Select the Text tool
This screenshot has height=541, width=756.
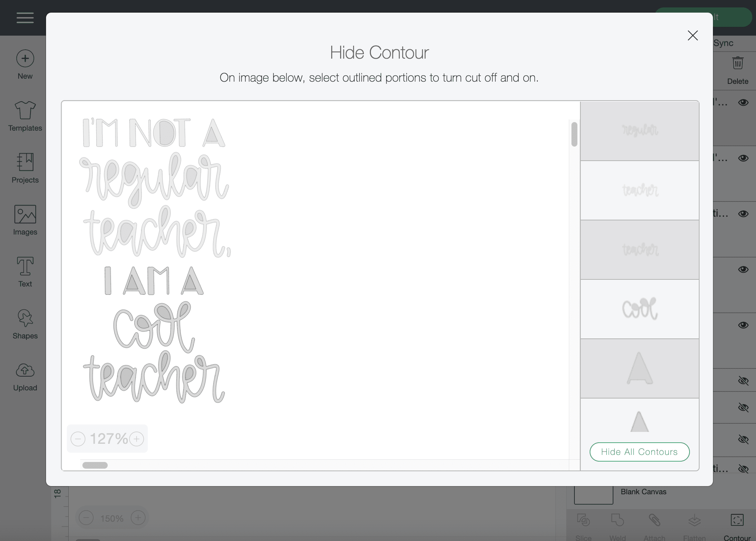point(25,266)
